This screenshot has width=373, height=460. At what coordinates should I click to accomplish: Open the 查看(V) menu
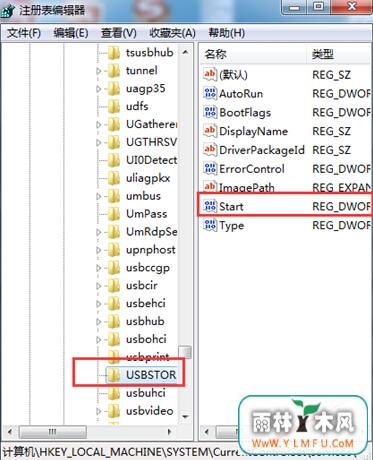119,33
